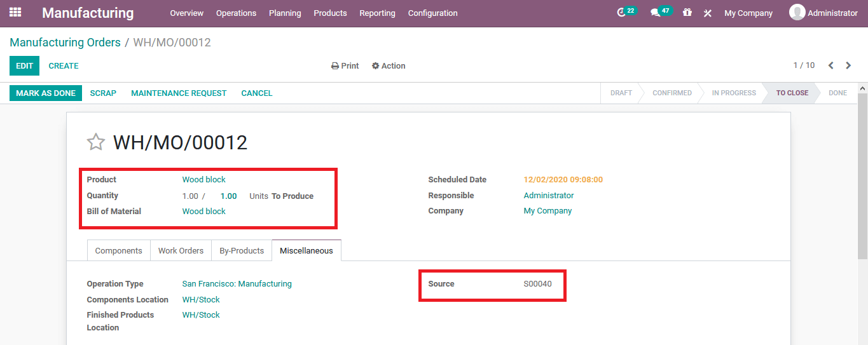
Task: Click the Mark as Done button
Action: coord(46,93)
